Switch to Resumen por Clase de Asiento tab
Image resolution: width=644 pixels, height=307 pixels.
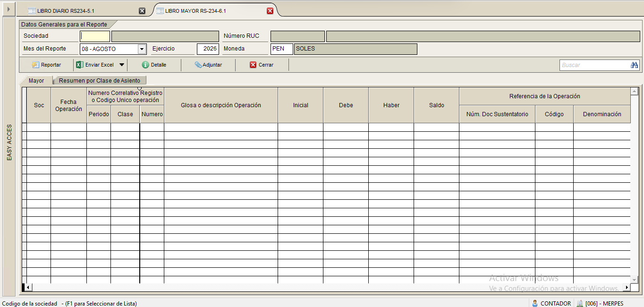[100, 80]
